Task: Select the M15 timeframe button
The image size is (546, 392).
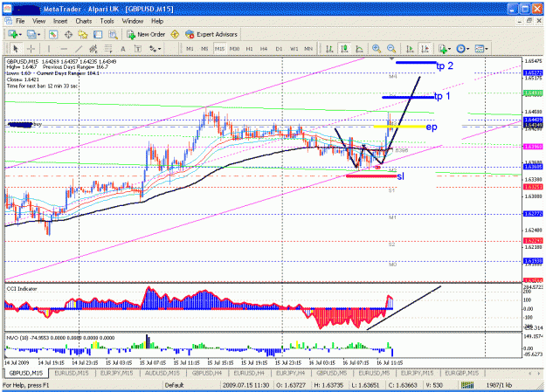Action: coord(219,49)
